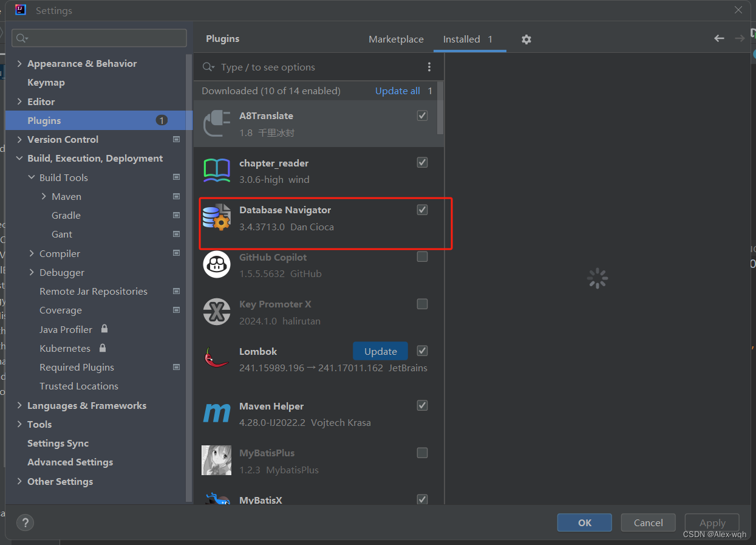Viewport: 756px width, 545px height.
Task: Expand the Compiler node
Action: pos(32,253)
